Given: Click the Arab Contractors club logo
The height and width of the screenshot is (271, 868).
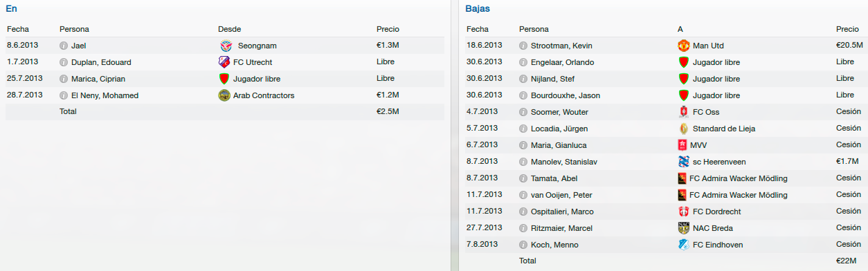Looking at the screenshot, I should (x=224, y=95).
